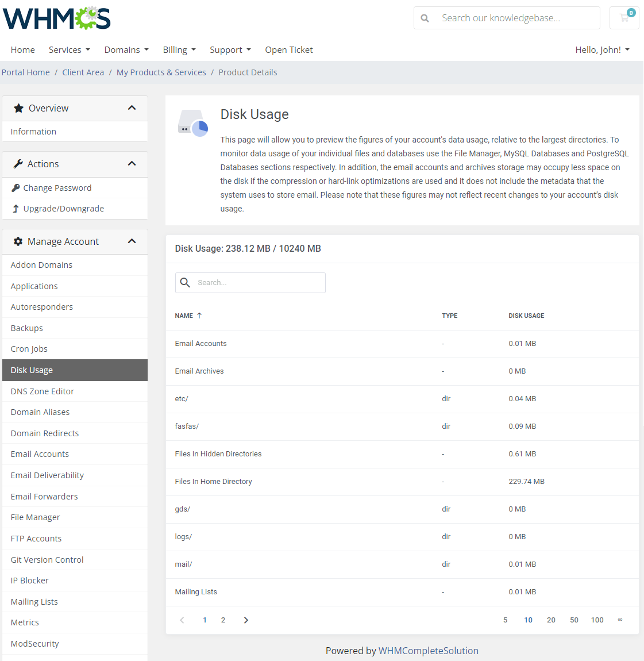Image resolution: width=644 pixels, height=661 pixels.
Task: Open Metrics in sidebar
Action: [75, 622]
